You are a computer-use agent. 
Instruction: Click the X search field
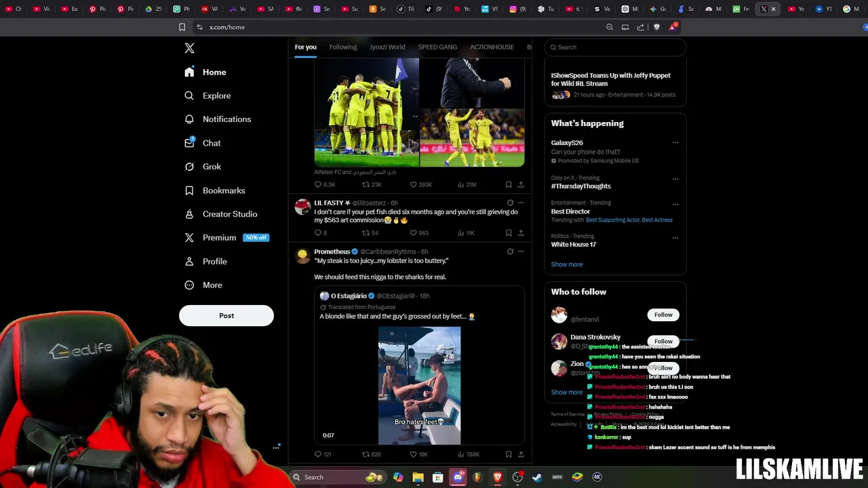point(615,47)
